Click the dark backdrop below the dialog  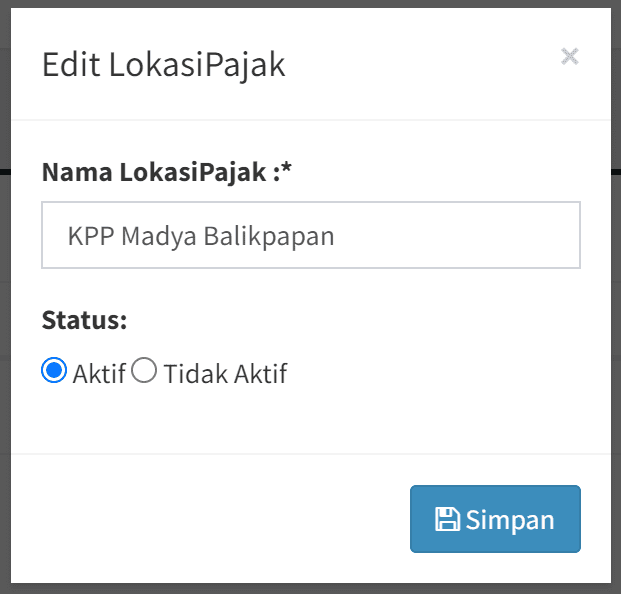(x=310, y=589)
